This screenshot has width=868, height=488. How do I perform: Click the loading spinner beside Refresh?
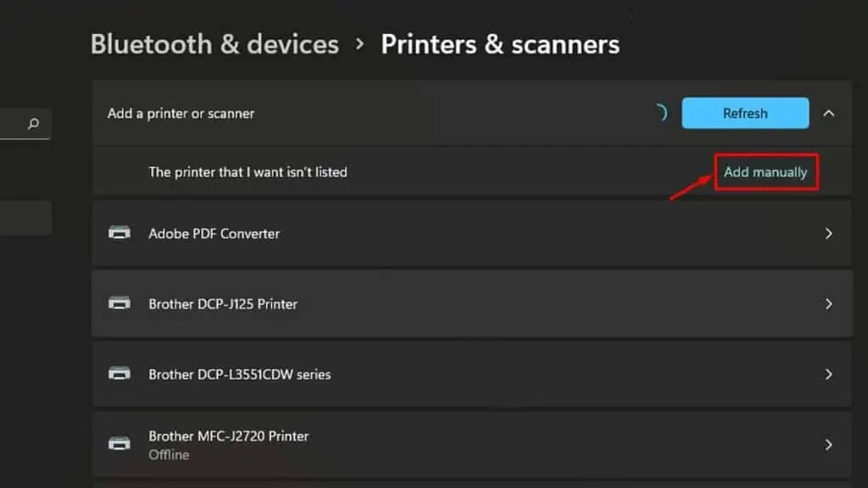[x=661, y=113]
